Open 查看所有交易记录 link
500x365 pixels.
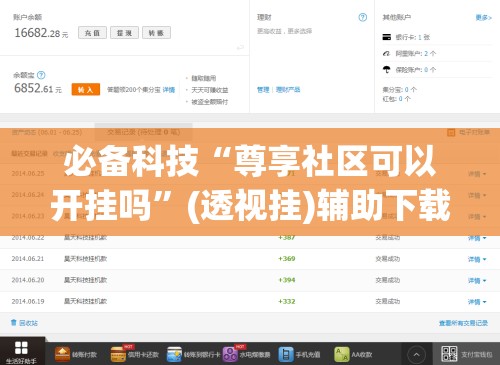tap(463, 323)
